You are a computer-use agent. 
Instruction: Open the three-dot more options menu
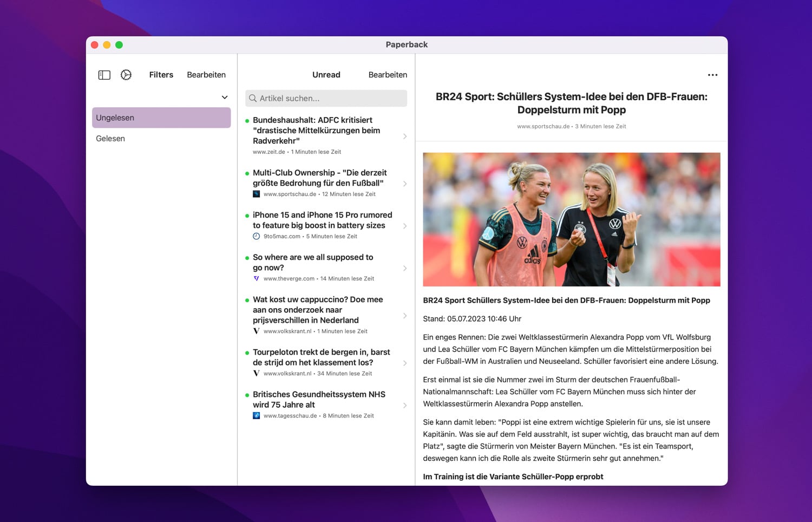click(x=712, y=75)
